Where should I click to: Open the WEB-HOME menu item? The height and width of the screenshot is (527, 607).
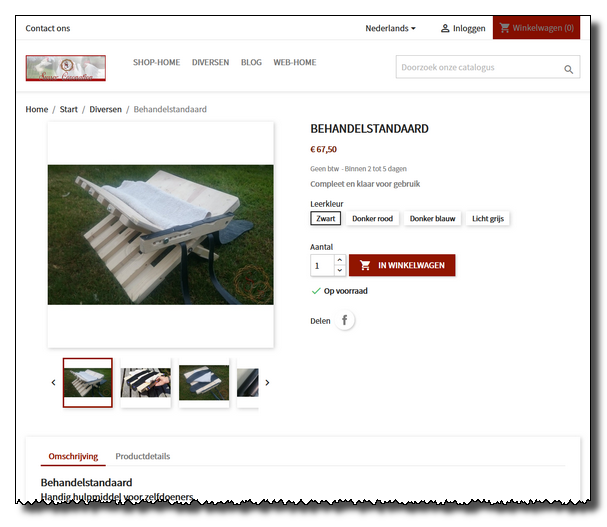[x=295, y=62]
